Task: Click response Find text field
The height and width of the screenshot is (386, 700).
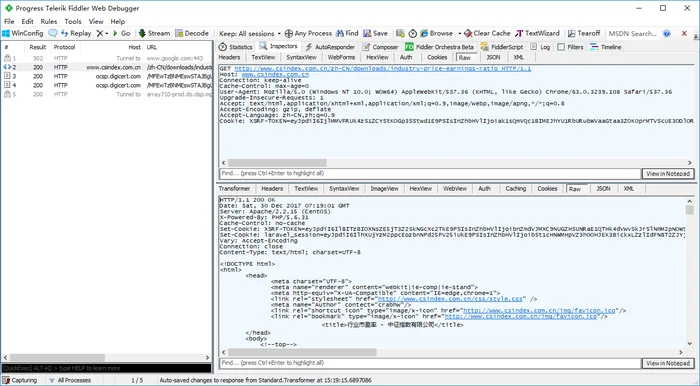Action: click(430, 363)
